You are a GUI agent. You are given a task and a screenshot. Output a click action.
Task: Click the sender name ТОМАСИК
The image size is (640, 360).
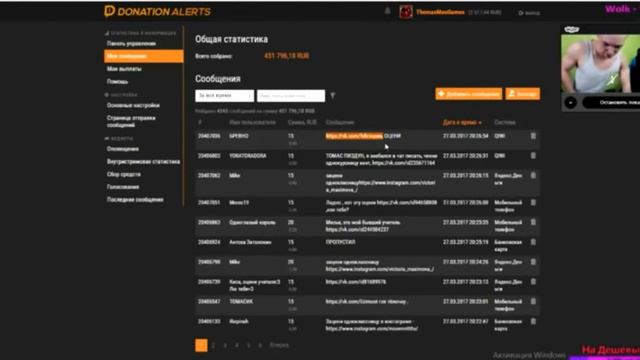click(x=241, y=302)
